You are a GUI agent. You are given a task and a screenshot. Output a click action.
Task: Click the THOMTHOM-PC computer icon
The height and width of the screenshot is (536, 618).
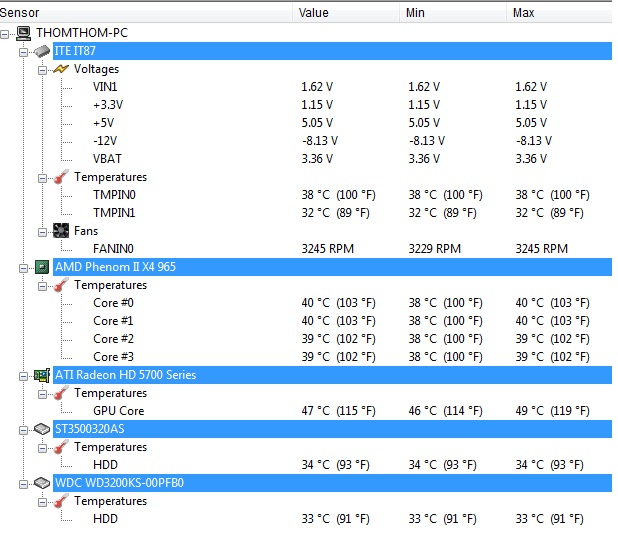(24, 33)
